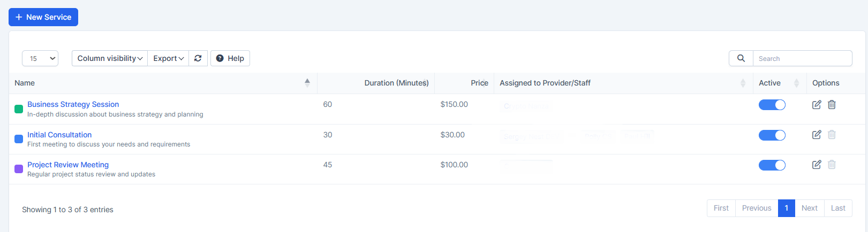Open the page length dropdown showing 15
Image resolution: width=868 pixels, height=232 pixels.
click(40, 58)
